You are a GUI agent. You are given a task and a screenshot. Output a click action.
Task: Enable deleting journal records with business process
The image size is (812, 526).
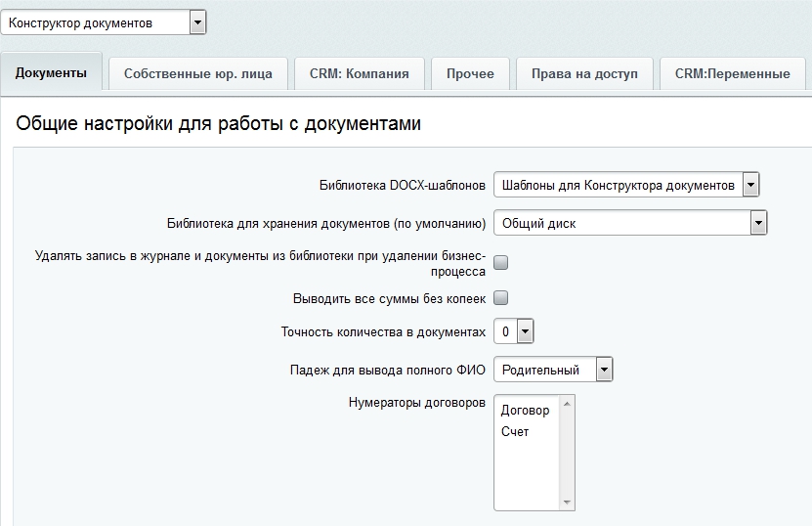pyautogui.click(x=501, y=262)
